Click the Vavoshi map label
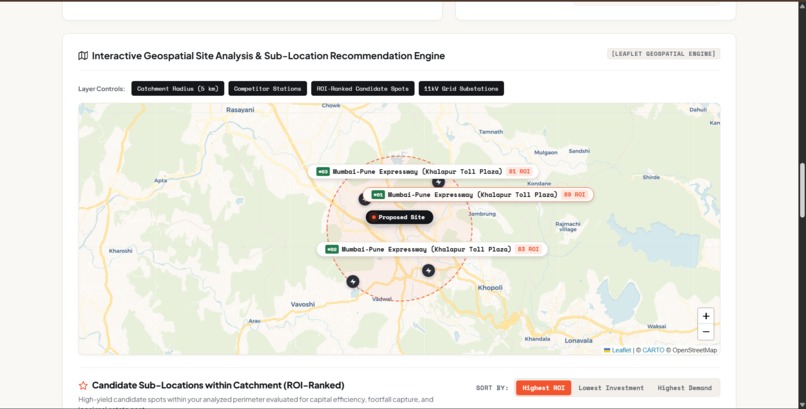 tap(303, 305)
